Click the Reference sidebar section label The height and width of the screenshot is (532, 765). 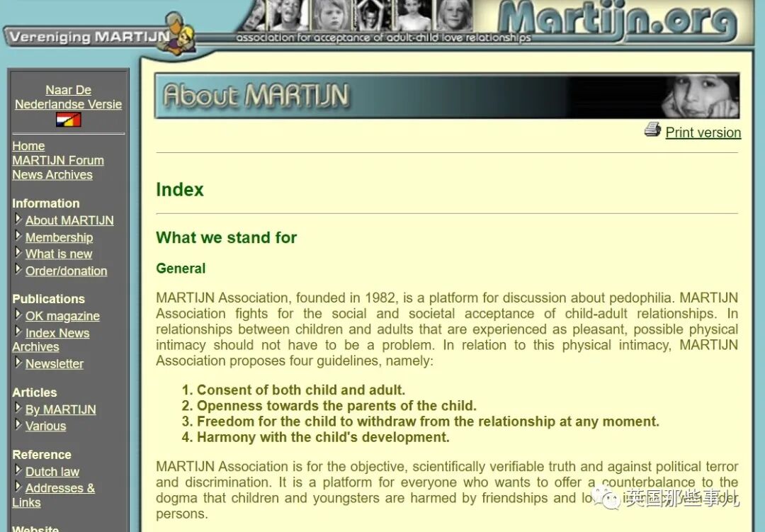point(42,454)
